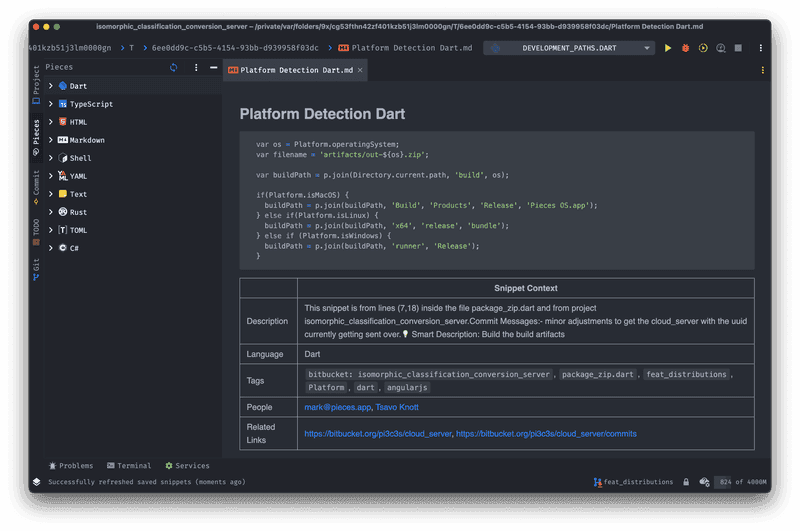The height and width of the screenshot is (531, 800).
Task: Expand the TOML snippets group
Action: pos(51,230)
